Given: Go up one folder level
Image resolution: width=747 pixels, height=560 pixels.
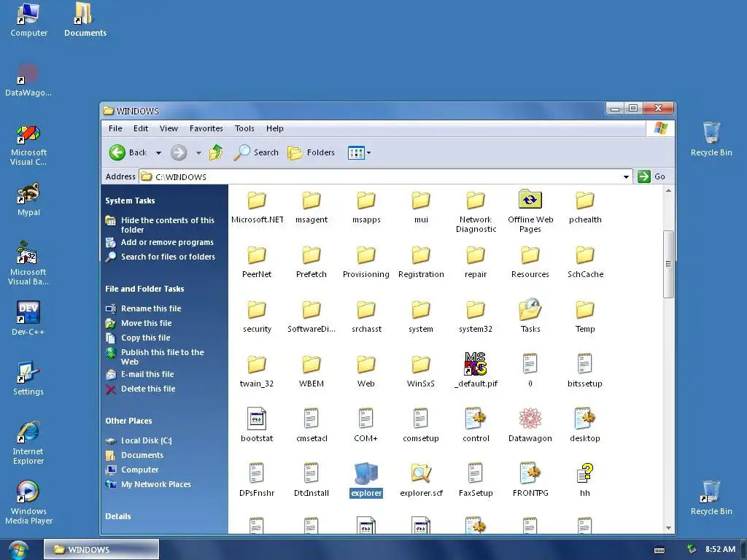Looking at the screenshot, I should pyautogui.click(x=216, y=152).
